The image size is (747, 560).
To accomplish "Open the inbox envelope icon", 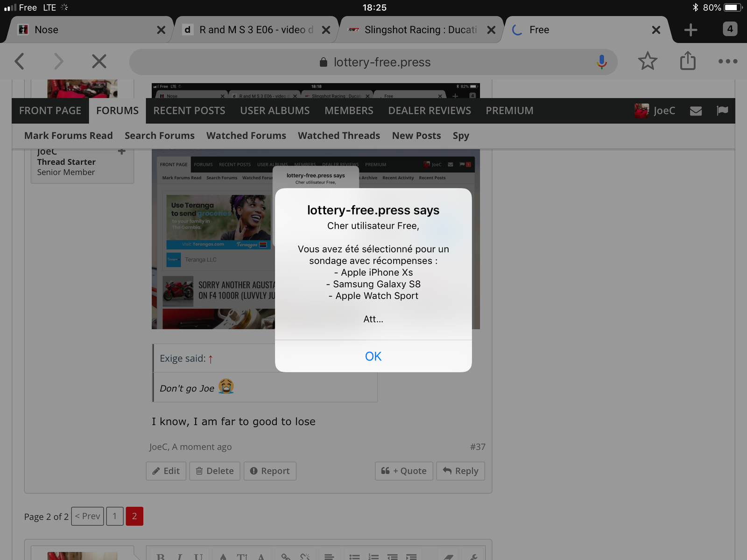I will pos(696,111).
